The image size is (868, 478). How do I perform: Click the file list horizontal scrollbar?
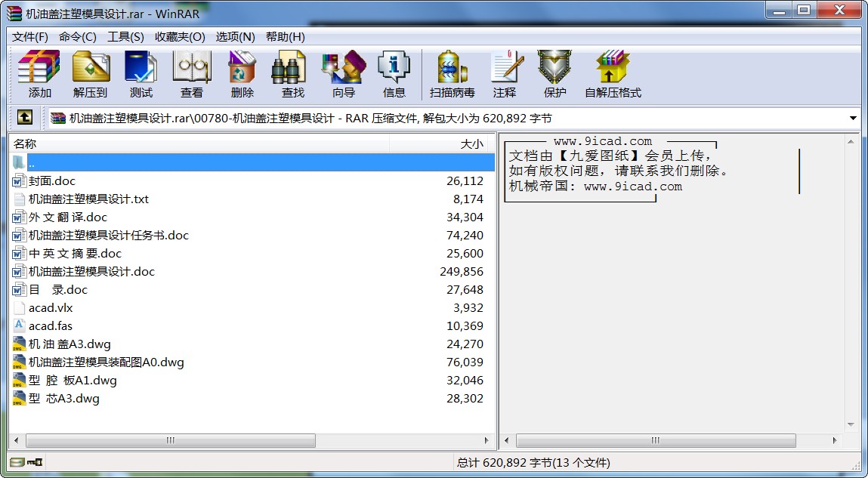[x=171, y=441]
